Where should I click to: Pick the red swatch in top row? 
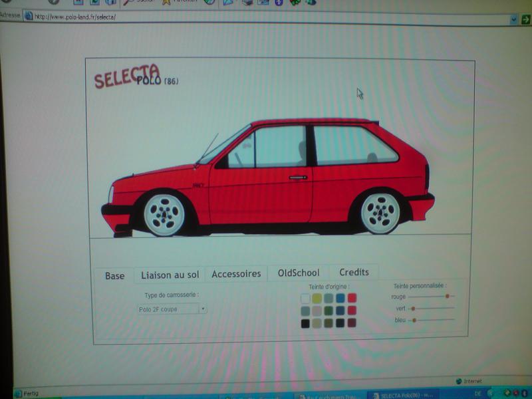352,297
